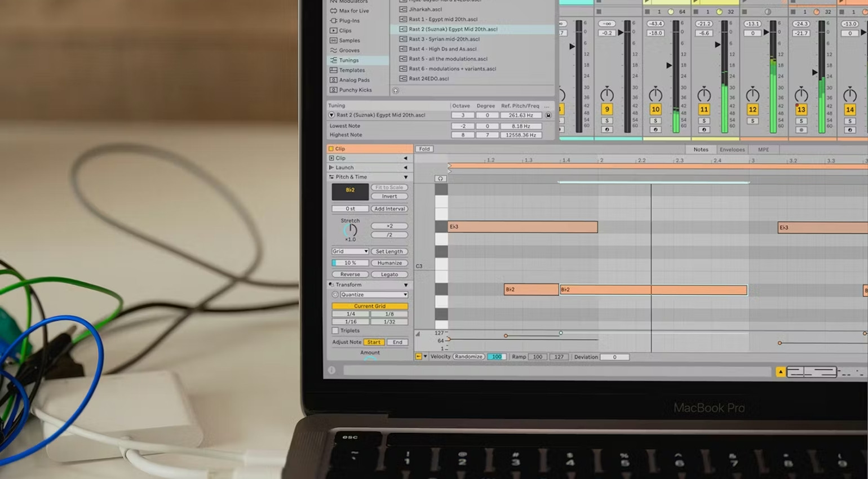Viewport: 868px width, 479px height.
Task: Select the Rast 24EDO.ascl tuning file
Action: [x=428, y=78]
